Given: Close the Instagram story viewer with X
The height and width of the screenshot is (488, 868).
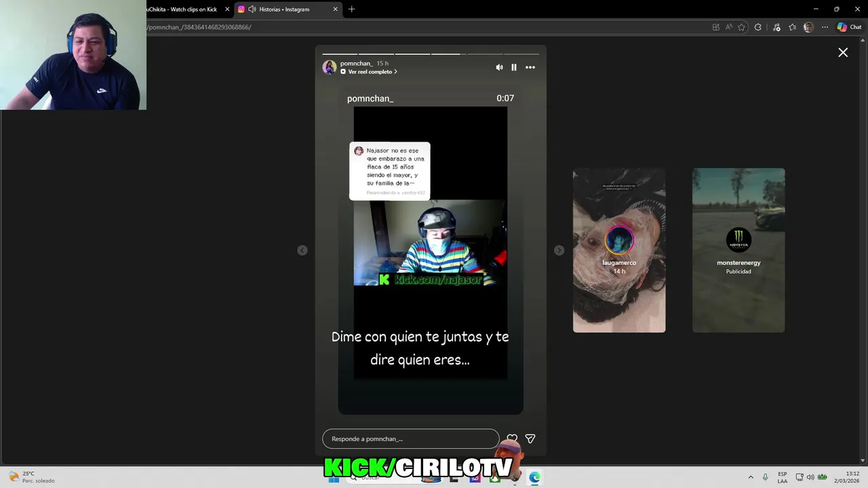Looking at the screenshot, I should tap(843, 52).
